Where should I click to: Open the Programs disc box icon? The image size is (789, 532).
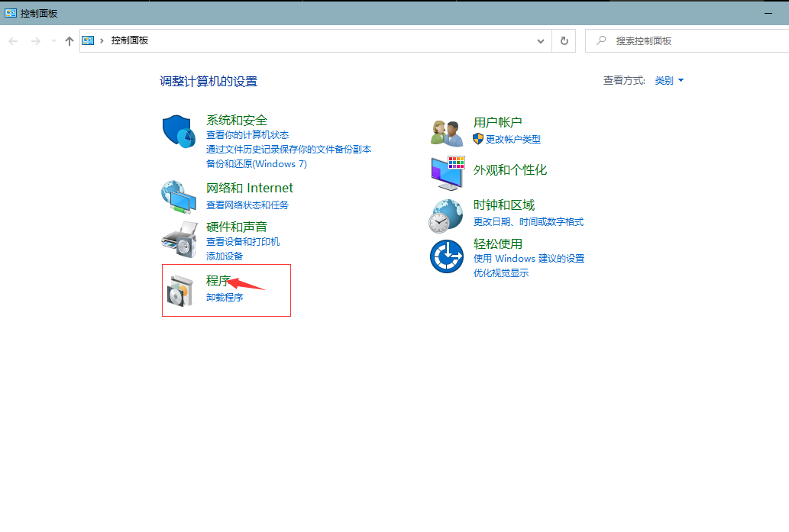coord(180,291)
